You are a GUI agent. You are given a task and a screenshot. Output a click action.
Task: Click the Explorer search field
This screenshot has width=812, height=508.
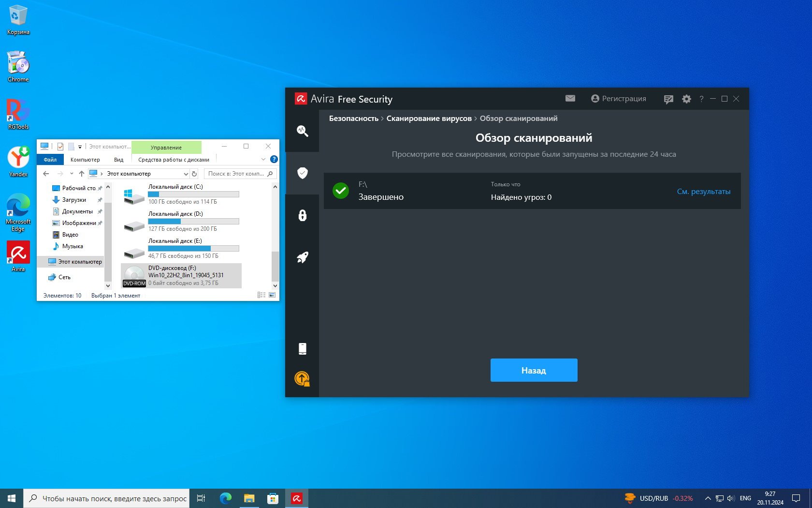point(236,174)
